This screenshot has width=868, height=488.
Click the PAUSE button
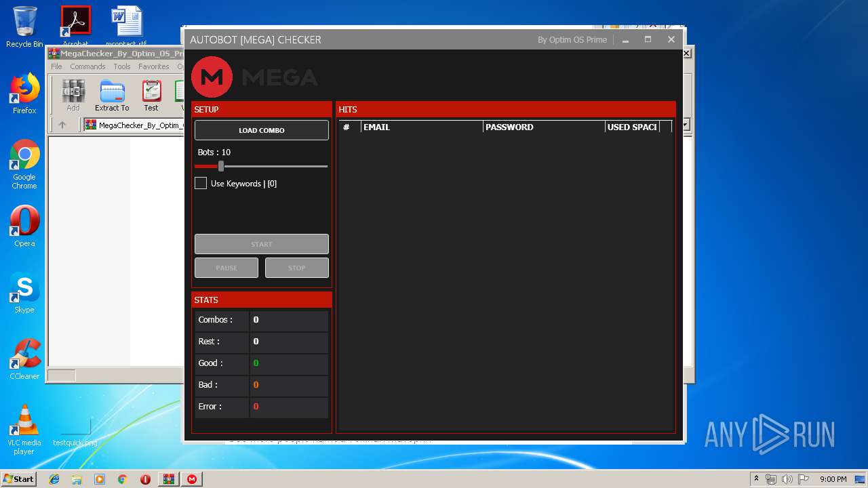coord(226,268)
